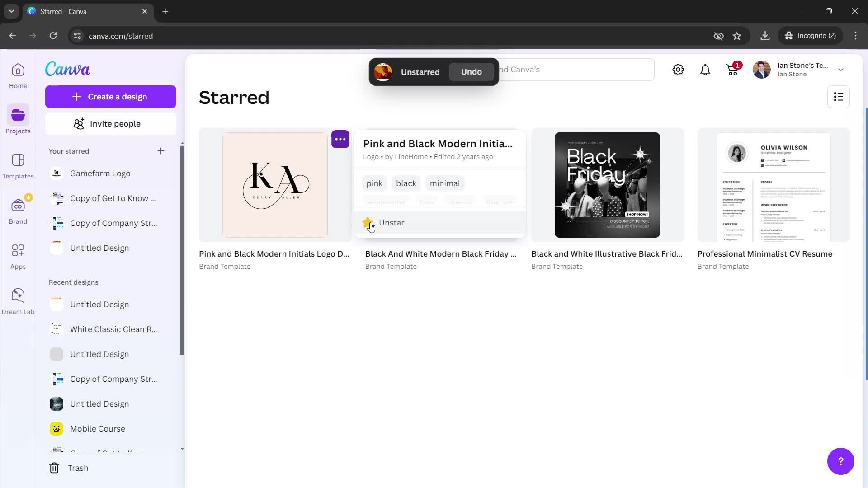Click the three-dot options menu on logo
Image resolution: width=868 pixels, height=488 pixels.
click(x=340, y=140)
